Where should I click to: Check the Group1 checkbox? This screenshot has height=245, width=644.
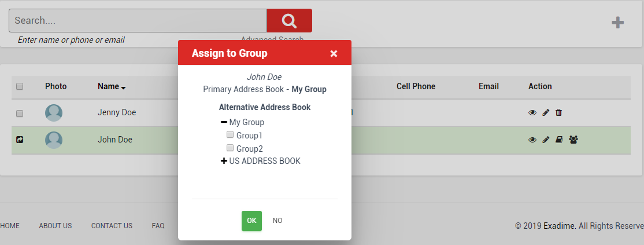[230, 134]
